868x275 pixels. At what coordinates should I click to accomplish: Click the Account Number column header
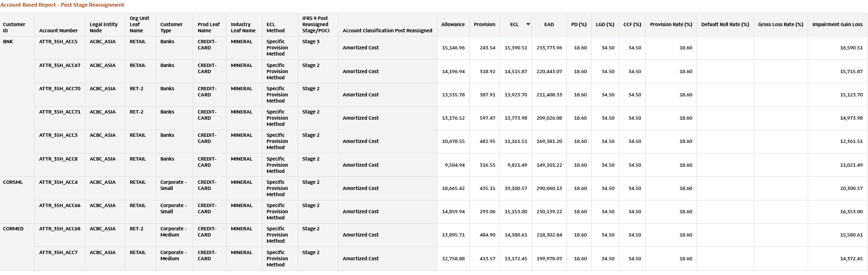pyautogui.click(x=58, y=30)
